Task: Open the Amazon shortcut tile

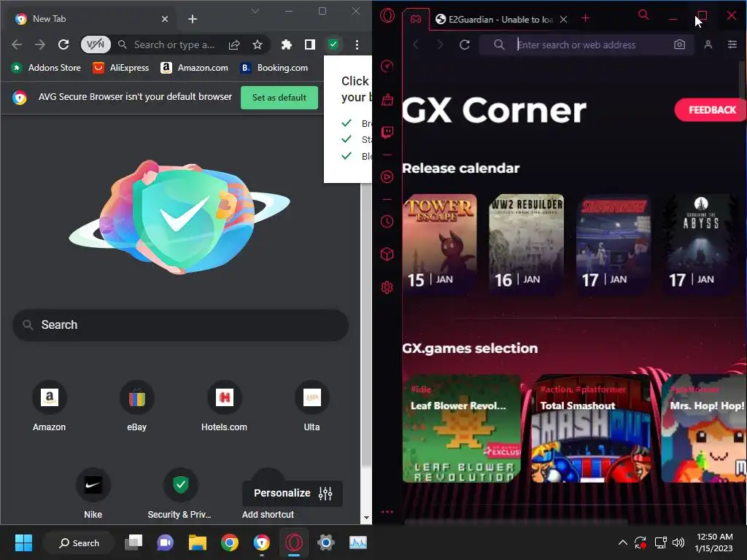Action: 49,406
